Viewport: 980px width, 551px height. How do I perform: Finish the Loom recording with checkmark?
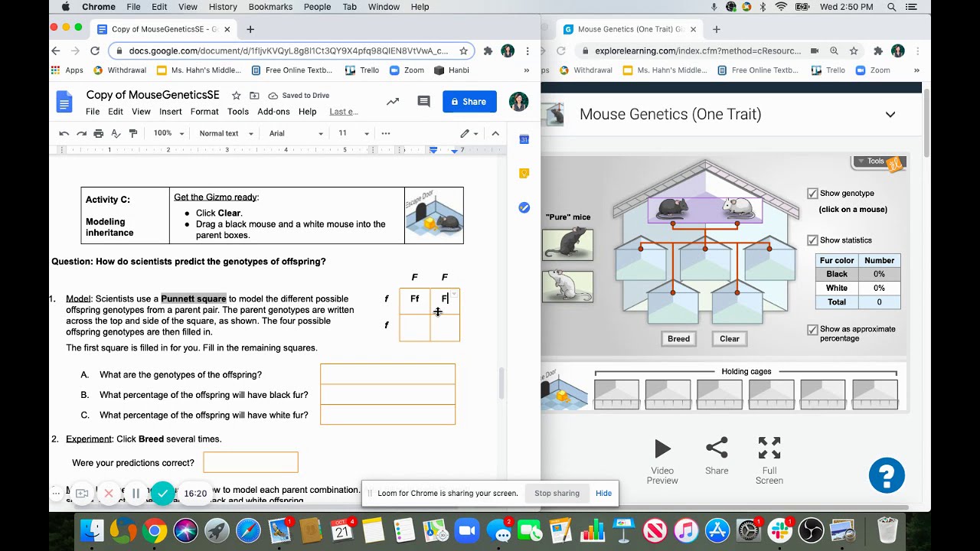(162, 494)
